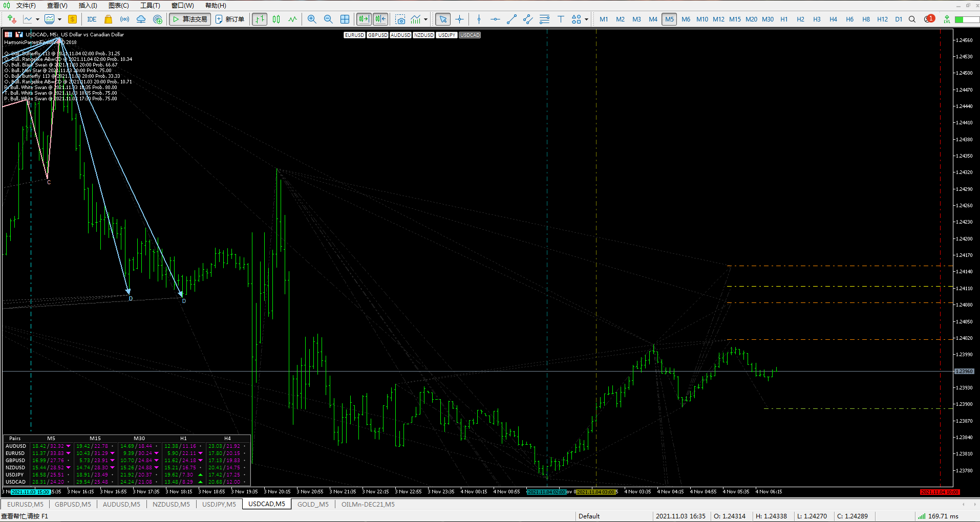This screenshot has height=522, width=980.
Task: Click the chart line type icon
Action: pos(28,19)
